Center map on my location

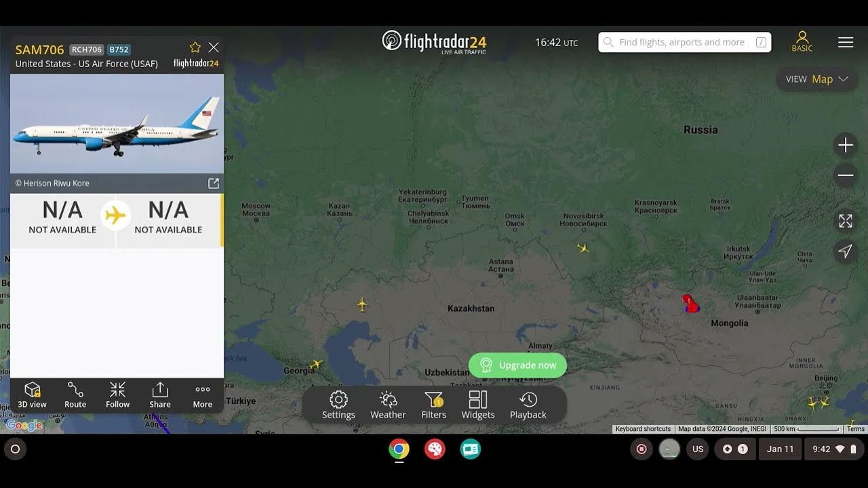click(846, 251)
